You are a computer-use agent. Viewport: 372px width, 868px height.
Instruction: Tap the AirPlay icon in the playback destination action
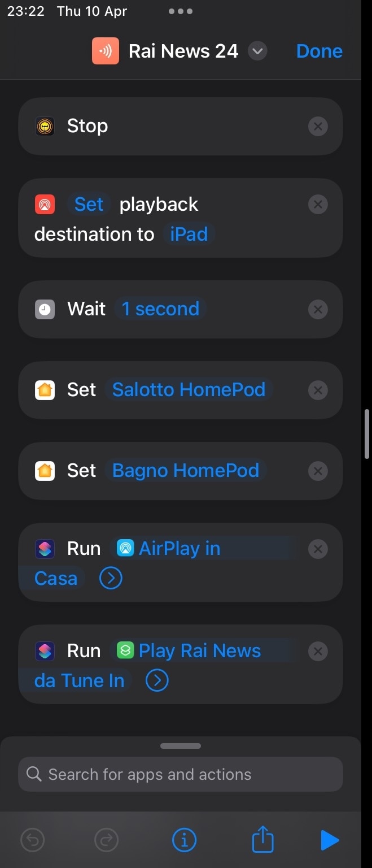point(45,205)
